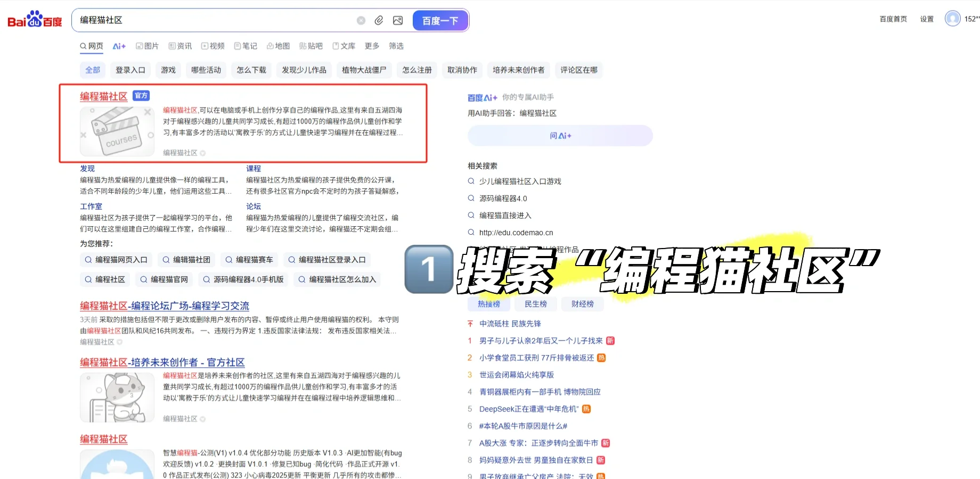Switch to the 视频 search tab
This screenshot has height=479, width=980.
tap(213, 46)
